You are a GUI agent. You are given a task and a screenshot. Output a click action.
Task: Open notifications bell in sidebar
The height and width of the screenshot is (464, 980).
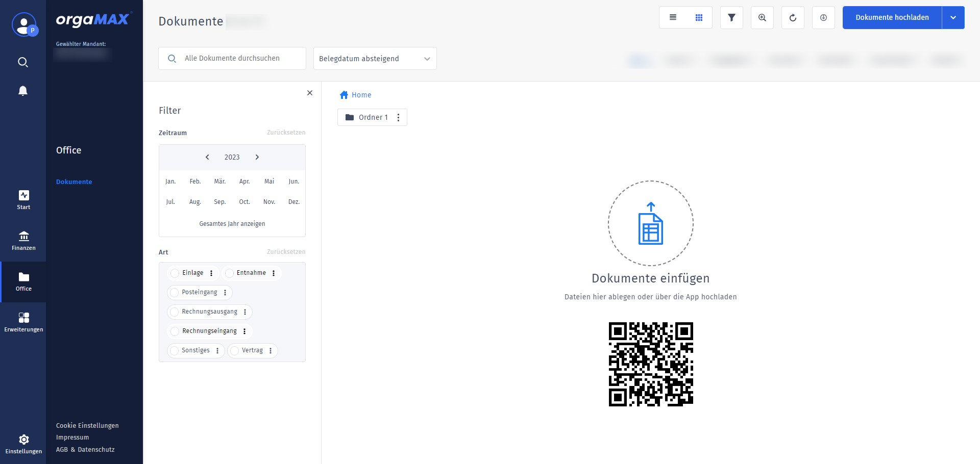point(23,91)
